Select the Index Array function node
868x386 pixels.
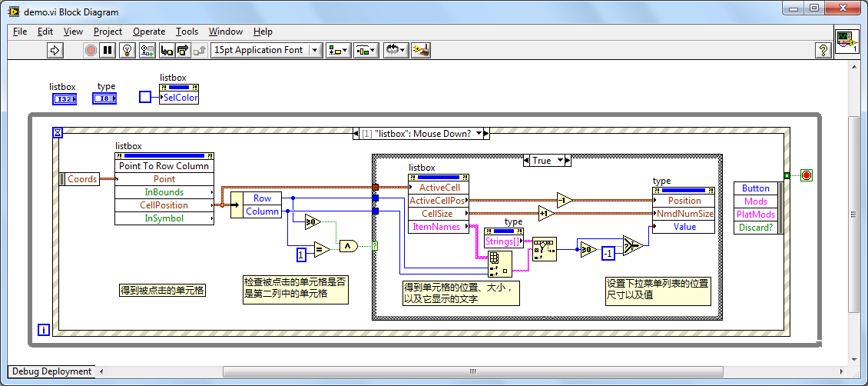499,264
